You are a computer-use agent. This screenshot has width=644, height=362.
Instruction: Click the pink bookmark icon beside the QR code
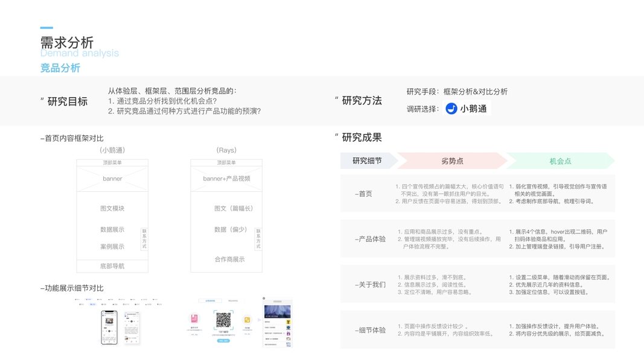pos(194,319)
